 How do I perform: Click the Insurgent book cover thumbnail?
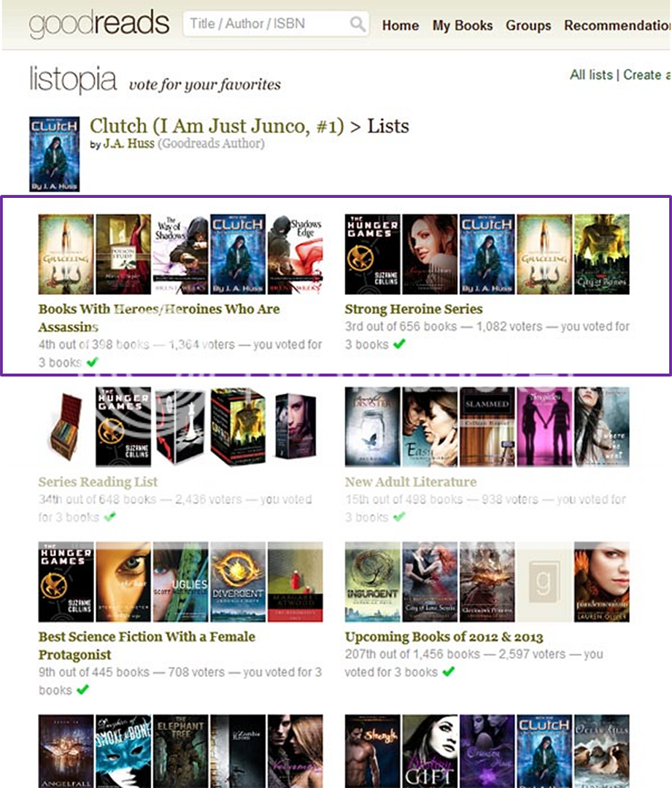pos(372,582)
